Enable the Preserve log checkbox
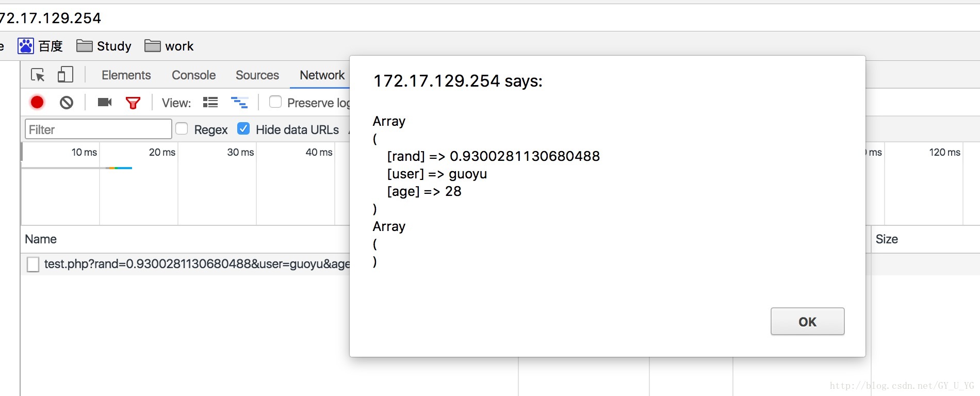Screen dimensions: 980x396 click(275, 102)
